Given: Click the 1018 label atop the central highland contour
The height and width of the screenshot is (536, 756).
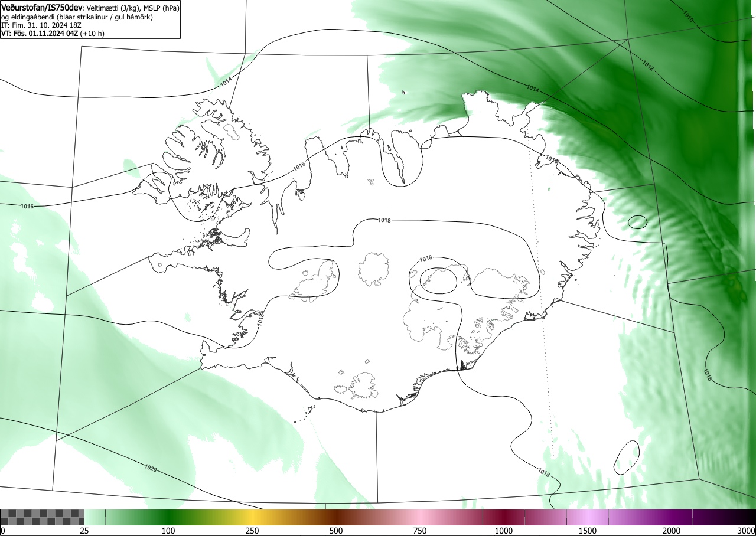Looking at the screenshot, I should 384,220.
